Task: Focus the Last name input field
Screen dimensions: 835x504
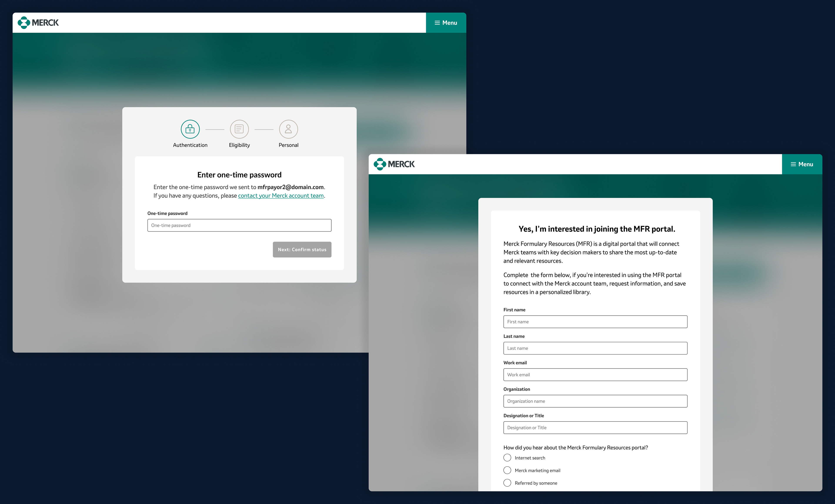Action: 595,348
